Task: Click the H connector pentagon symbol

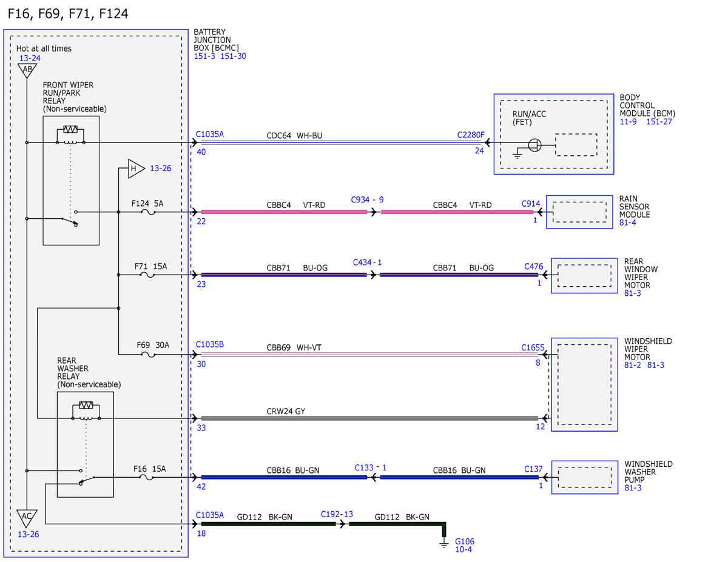Action: point(135,169)
